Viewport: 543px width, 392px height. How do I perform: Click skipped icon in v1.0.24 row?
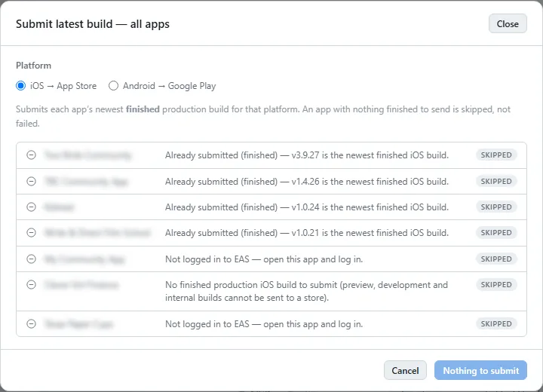point(31,207)
